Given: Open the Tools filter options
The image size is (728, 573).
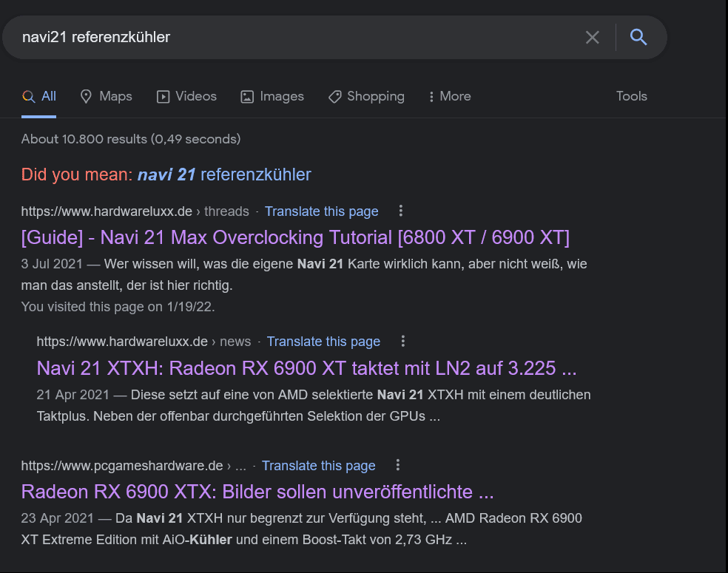Looking at the screenshot, I should 631,97.
